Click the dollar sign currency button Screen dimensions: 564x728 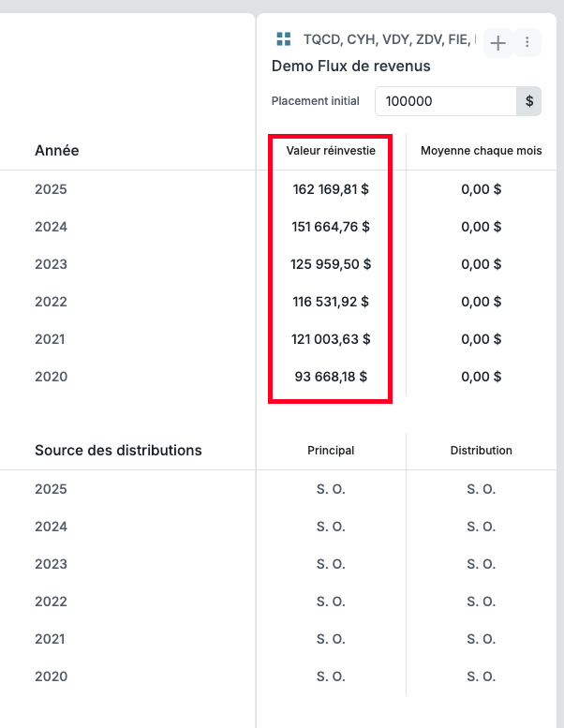[x=529, y=101]
